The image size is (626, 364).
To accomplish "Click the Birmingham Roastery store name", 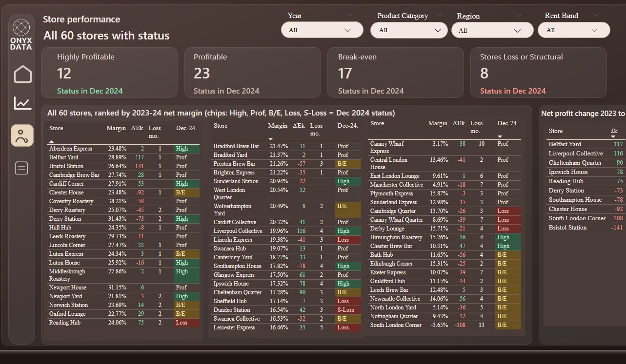I will pyautogui.click(x=396, y=237).
